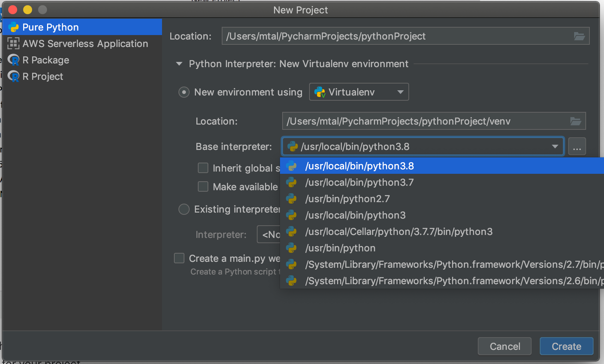
Task: Pick /usr/bin/python2.7 from interpreter list
Action: tap(347, 199)
